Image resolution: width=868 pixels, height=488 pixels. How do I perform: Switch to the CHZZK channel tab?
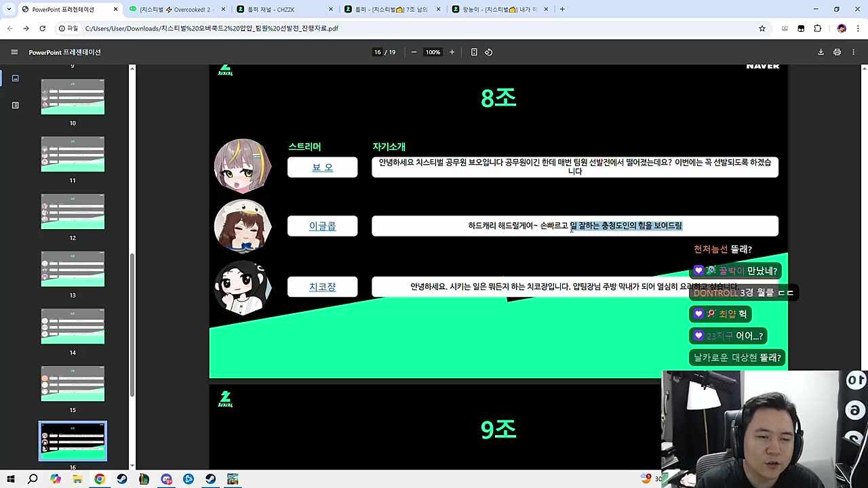(x=283, y=9)
